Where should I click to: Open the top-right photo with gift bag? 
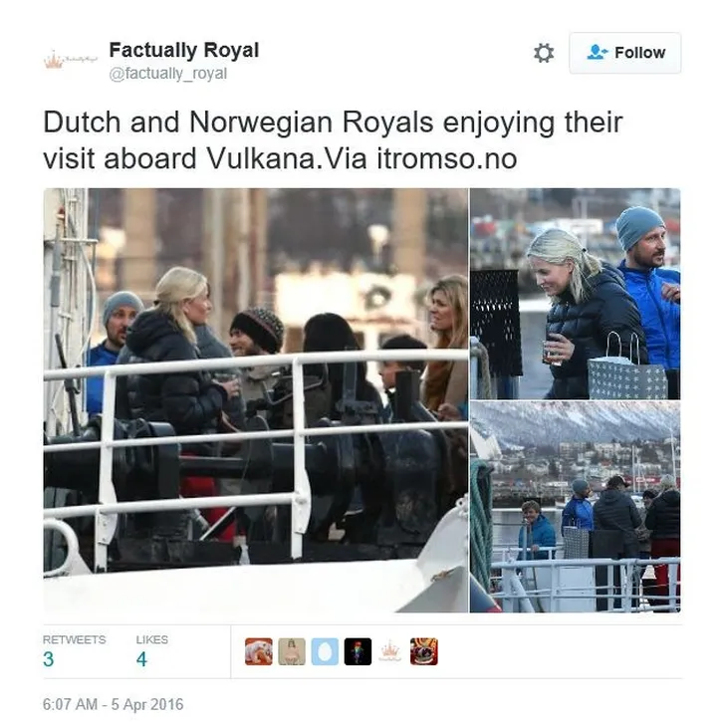tap(576, 294)
